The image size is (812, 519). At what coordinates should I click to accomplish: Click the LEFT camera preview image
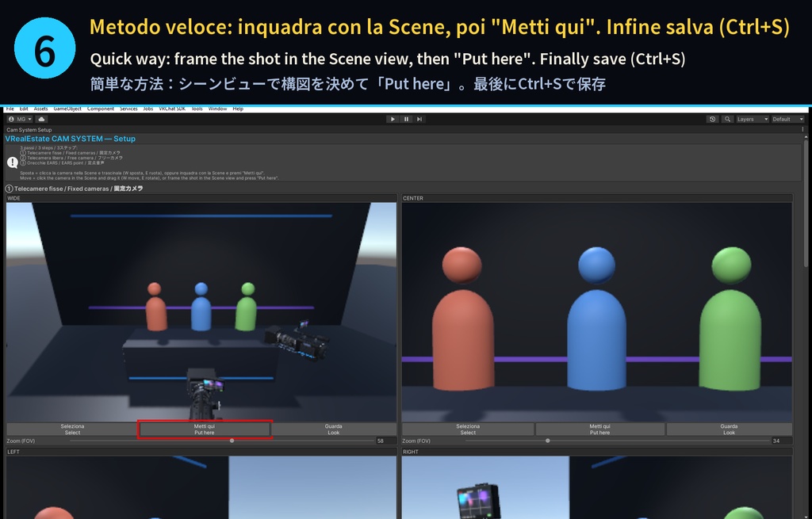[201, 487]
